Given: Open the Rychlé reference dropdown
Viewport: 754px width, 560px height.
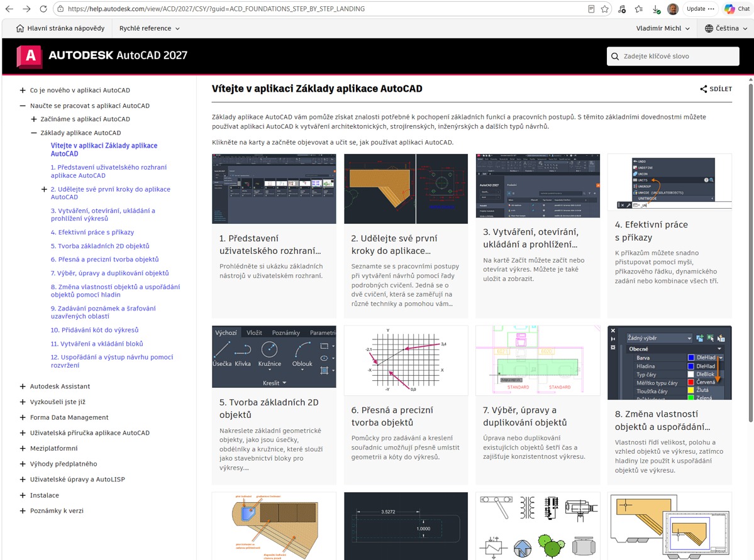Looking at the screenshot, I should [150, 28].
